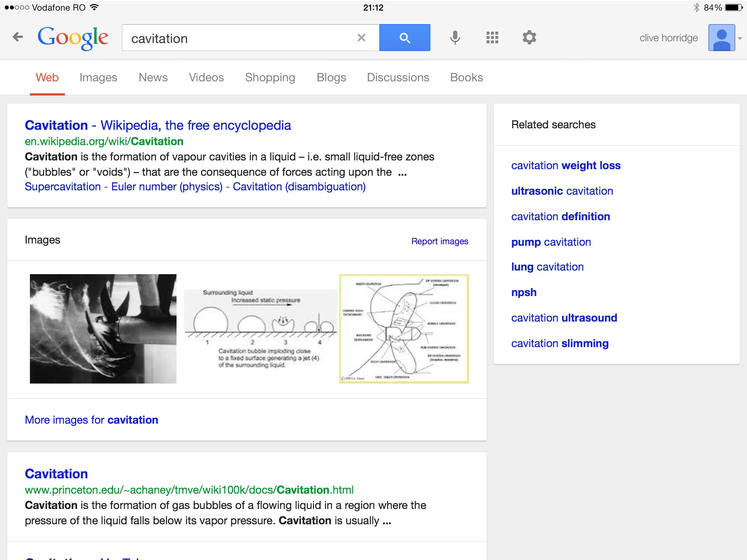Open the profile avatar picture
Viewport: 747px width, 560px height.
[x=721, y=38]
